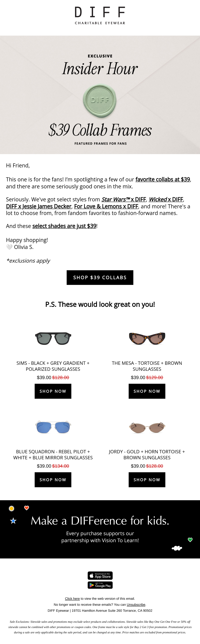The height and width of the screenshot is (644, 200).
Task: Click Shop Now under Jordy sunglasses
Action: [x=147, y=480]
